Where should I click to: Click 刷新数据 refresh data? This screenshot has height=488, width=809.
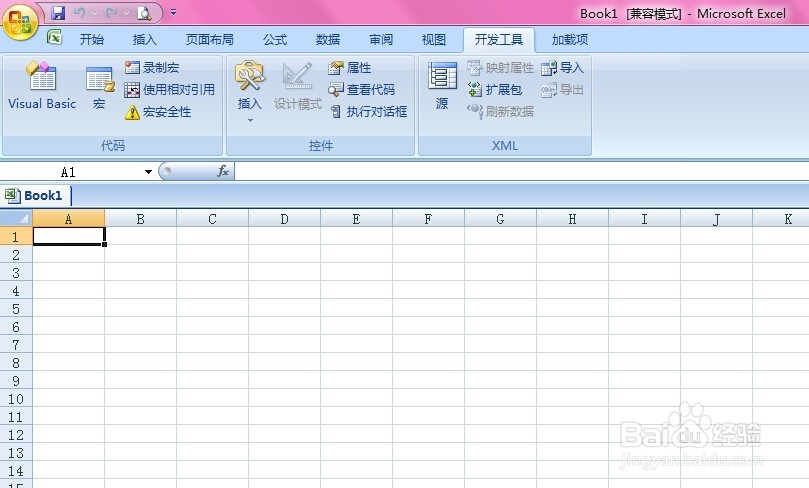pos(500,111)
